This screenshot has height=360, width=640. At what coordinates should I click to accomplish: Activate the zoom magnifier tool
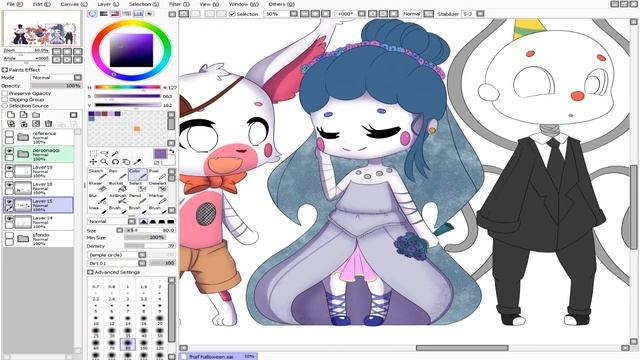coord(104,162)
